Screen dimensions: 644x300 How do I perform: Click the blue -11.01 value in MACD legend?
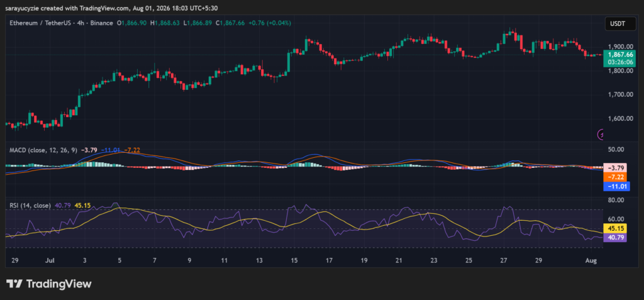[111, 150]
